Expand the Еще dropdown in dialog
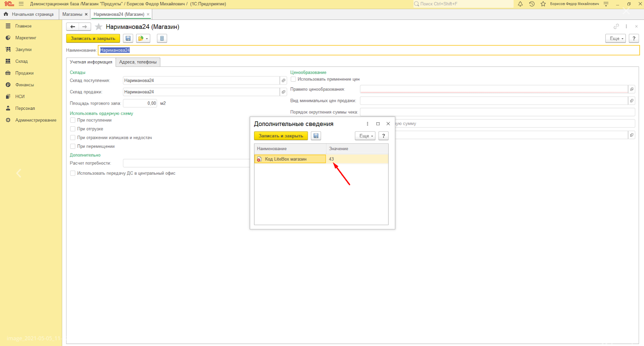The width and height of the screenshot is (644, 346). click(x=365, y=136)
